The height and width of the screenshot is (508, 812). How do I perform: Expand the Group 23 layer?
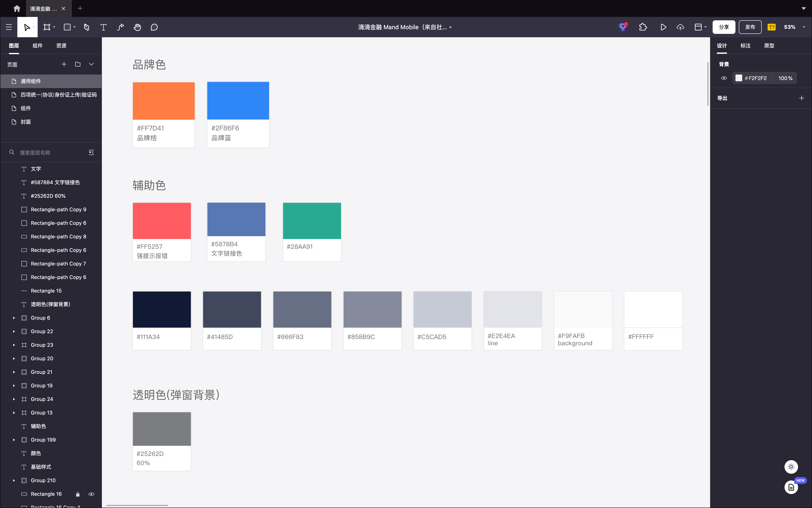[14, 345]
